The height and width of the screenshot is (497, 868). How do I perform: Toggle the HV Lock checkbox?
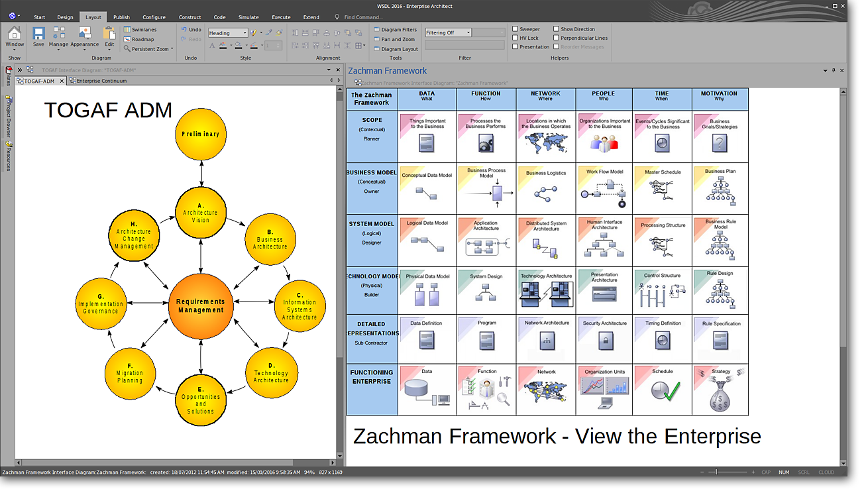515,38
